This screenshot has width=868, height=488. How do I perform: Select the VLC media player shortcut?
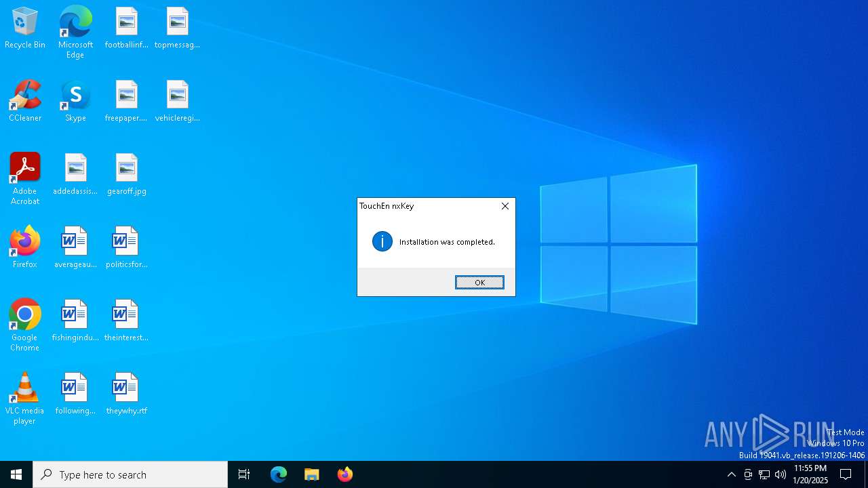click(x=25, y=399)
